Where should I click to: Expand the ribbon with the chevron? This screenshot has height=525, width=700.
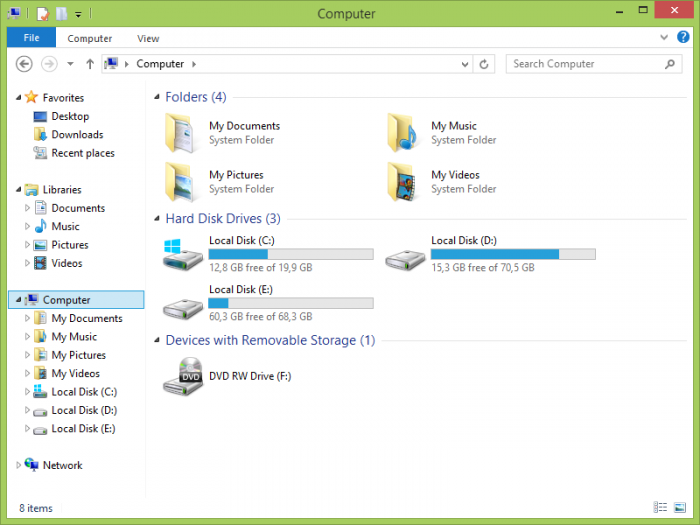(x=664, y=37)
